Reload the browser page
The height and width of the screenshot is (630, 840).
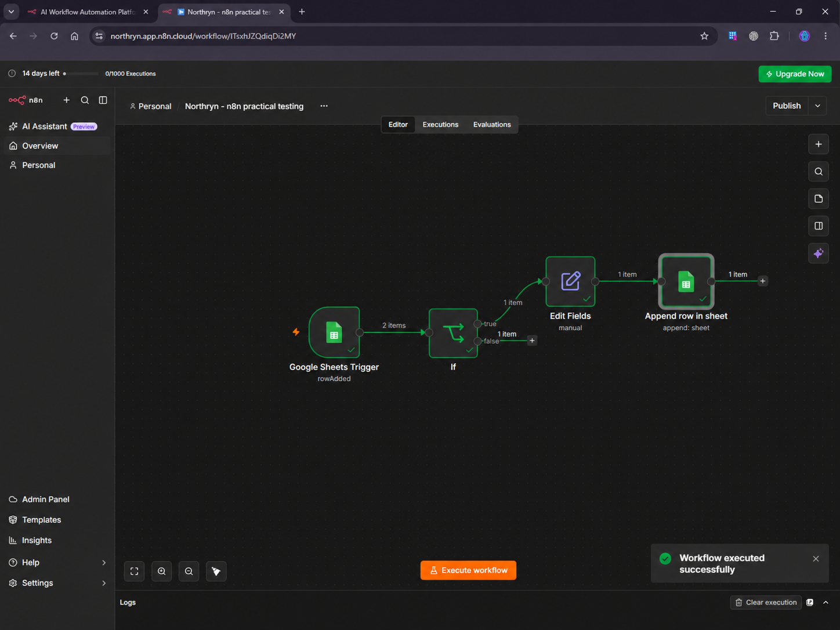tap(54, 36)
